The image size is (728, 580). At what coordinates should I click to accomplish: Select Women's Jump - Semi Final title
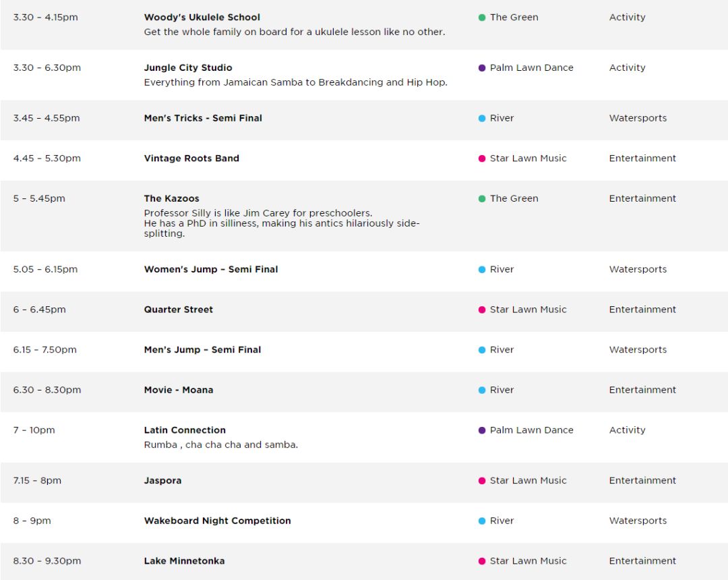click(x=211, y=269)
